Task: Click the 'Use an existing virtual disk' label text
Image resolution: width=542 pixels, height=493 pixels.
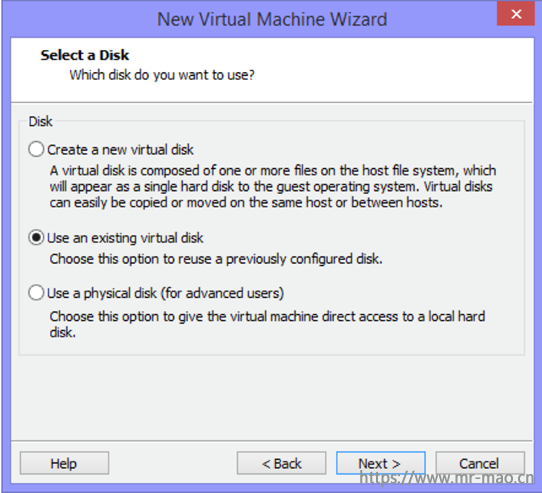Action: tap(125, 238)
